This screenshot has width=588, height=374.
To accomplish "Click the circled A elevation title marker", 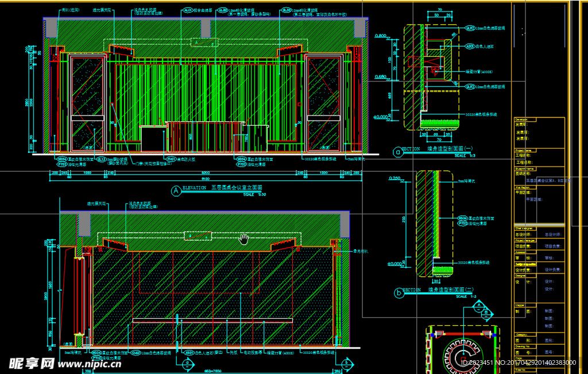I will (x=176, y=189).
